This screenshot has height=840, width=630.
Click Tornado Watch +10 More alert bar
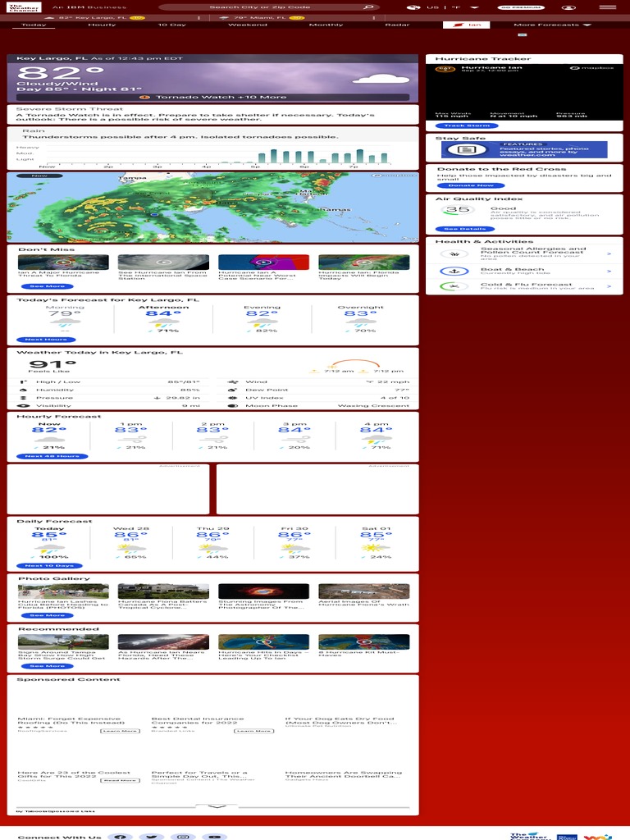(212, 97)
